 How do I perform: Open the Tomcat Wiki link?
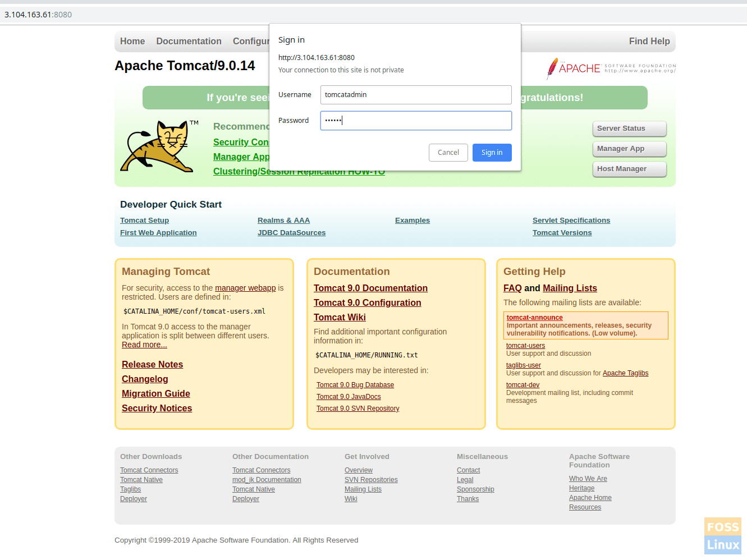(340, 318)
